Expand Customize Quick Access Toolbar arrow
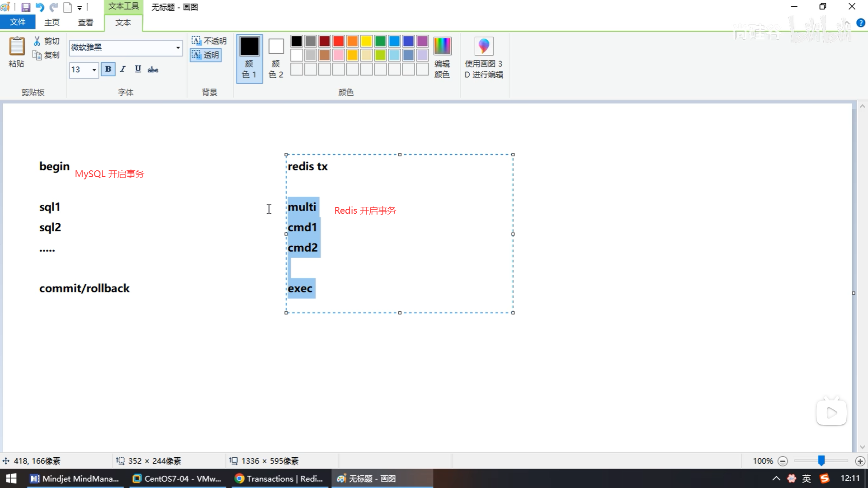 80,8
